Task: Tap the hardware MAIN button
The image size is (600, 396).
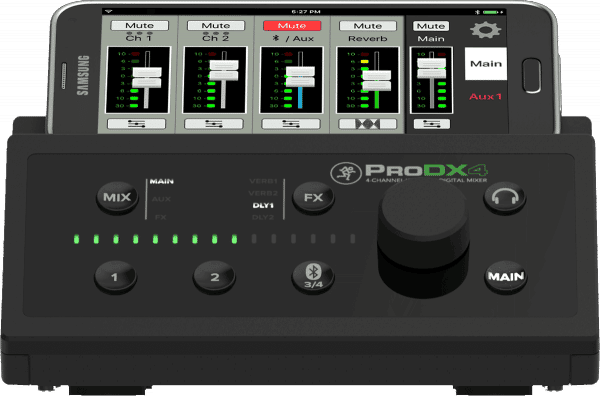Action: 505,277
